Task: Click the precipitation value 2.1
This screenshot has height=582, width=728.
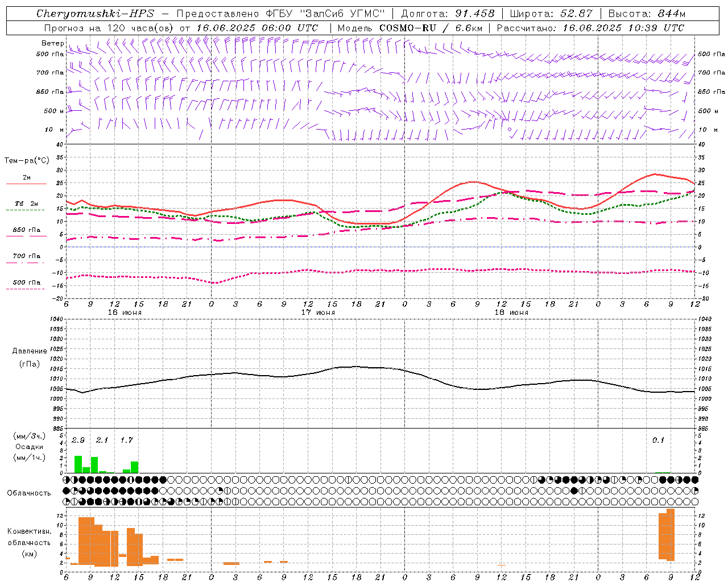Action: click(102, 440)
